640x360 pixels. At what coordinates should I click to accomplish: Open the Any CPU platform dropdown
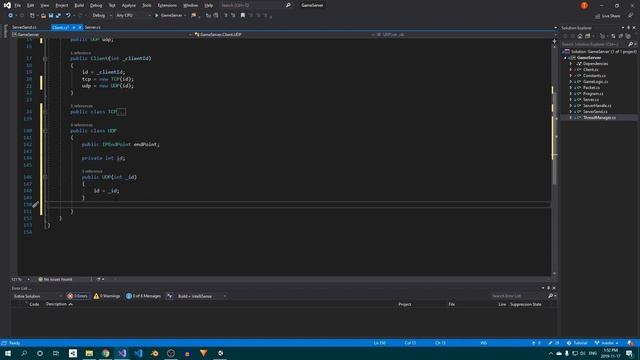[x=133, y=16]
